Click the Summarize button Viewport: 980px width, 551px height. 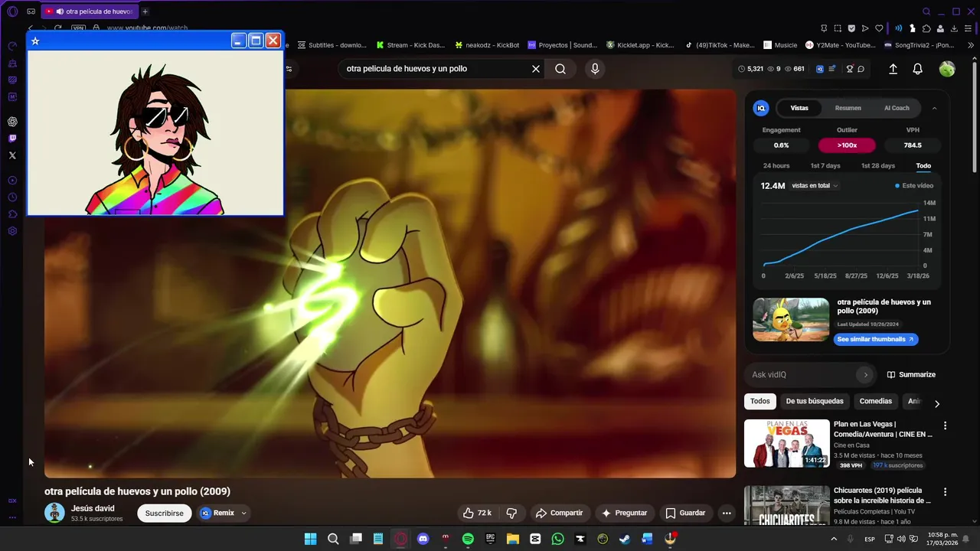coord(911,375)
